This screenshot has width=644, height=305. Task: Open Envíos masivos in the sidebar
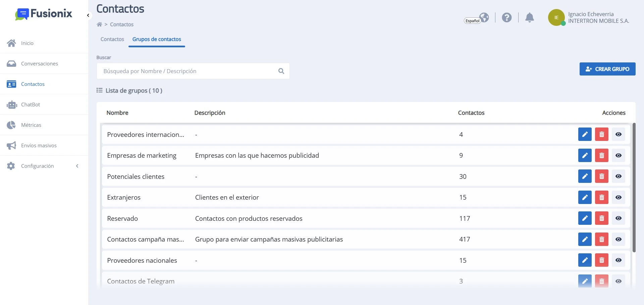(x=44, y=146)
